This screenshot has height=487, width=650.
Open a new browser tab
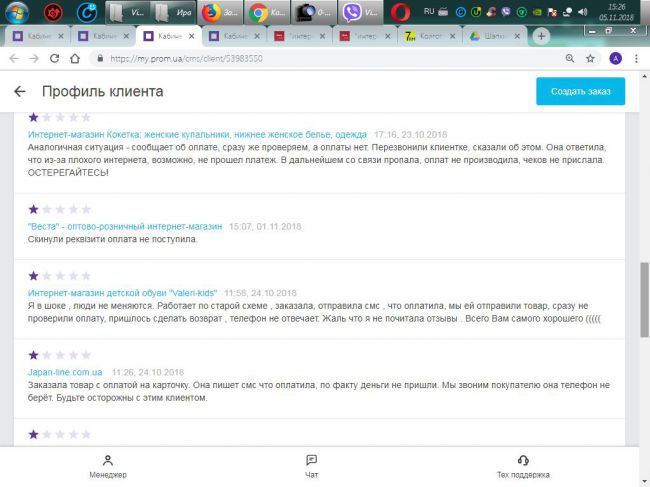[x=542, y=36]
